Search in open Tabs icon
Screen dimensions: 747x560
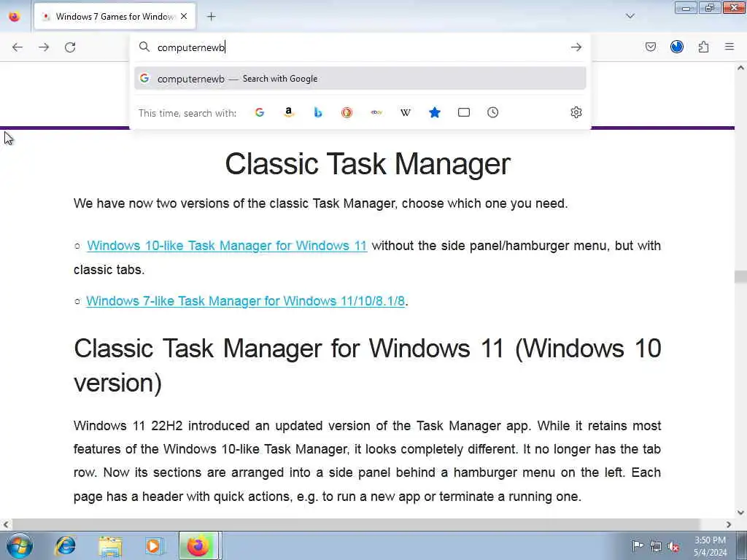(x=463, y=112)
